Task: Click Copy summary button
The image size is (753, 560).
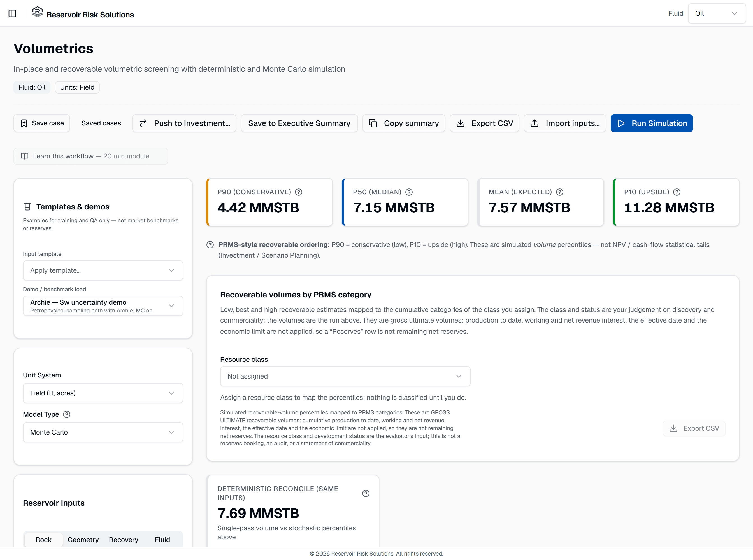Action: [404, 123]
